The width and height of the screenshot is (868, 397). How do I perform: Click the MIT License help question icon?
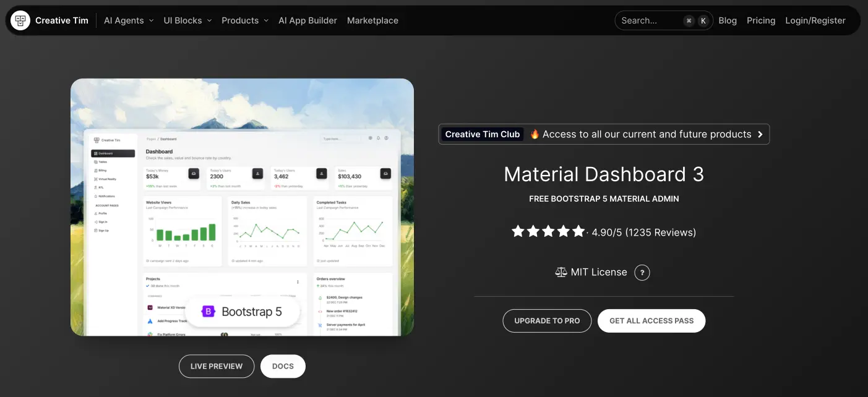tap(642, 272)
